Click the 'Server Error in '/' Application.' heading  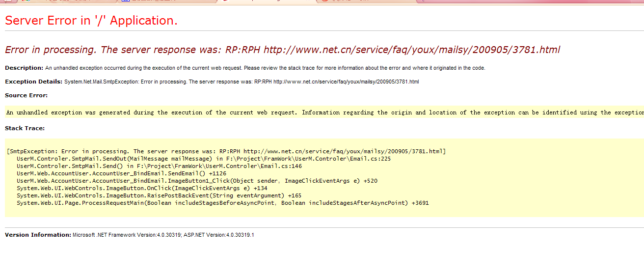click(x=91, y=21)
